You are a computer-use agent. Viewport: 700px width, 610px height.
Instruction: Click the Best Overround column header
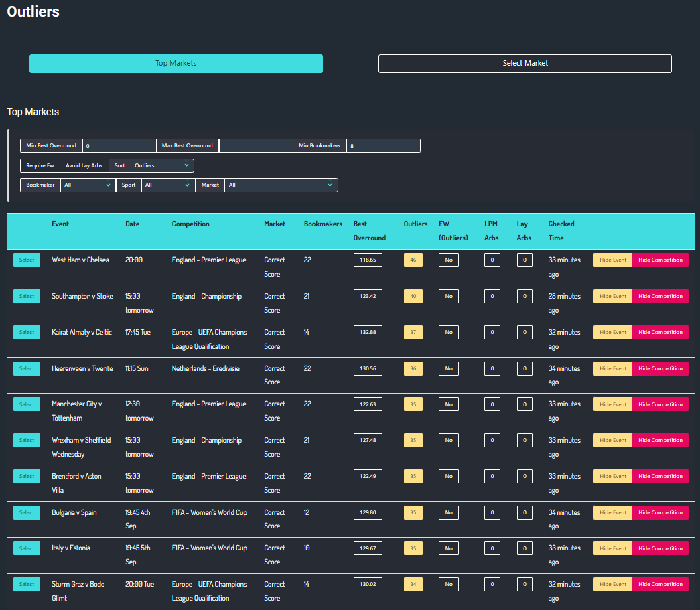click(x=370, y=231)
